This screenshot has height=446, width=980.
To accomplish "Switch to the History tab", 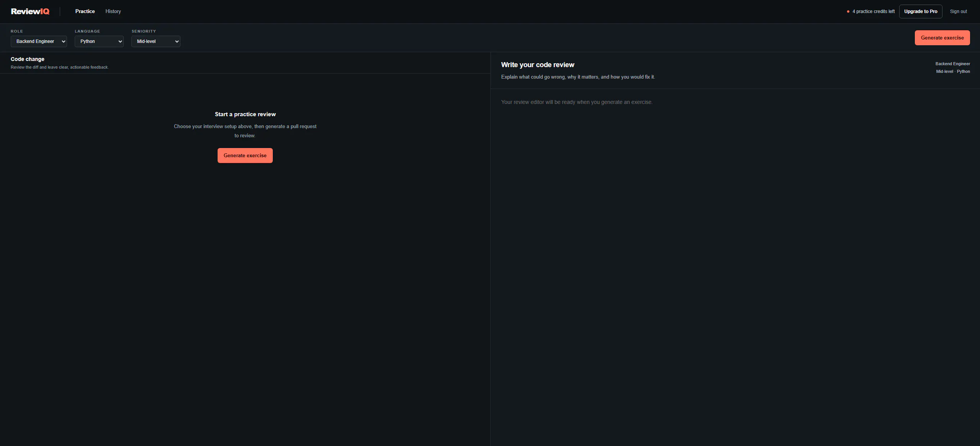I will [113, 12].
